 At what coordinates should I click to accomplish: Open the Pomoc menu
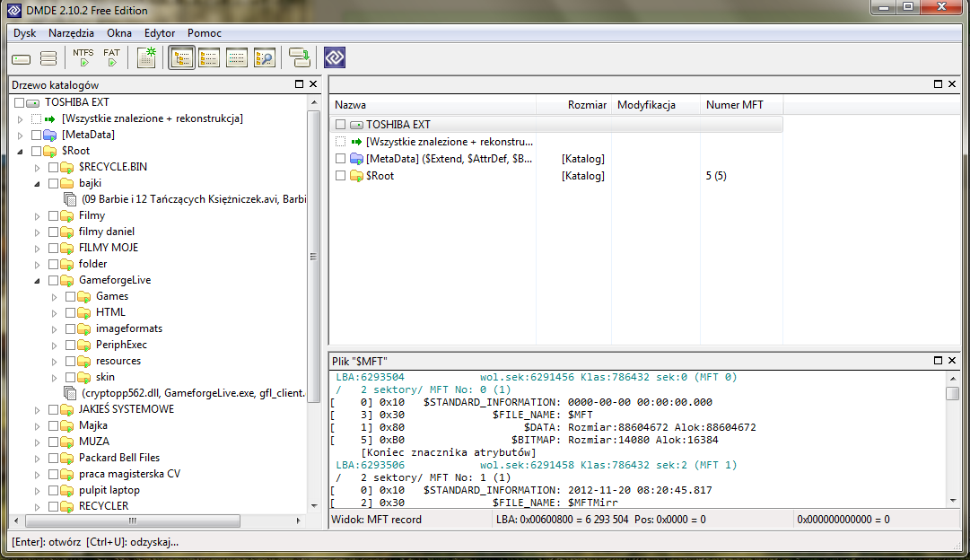(x=205, y=33)
